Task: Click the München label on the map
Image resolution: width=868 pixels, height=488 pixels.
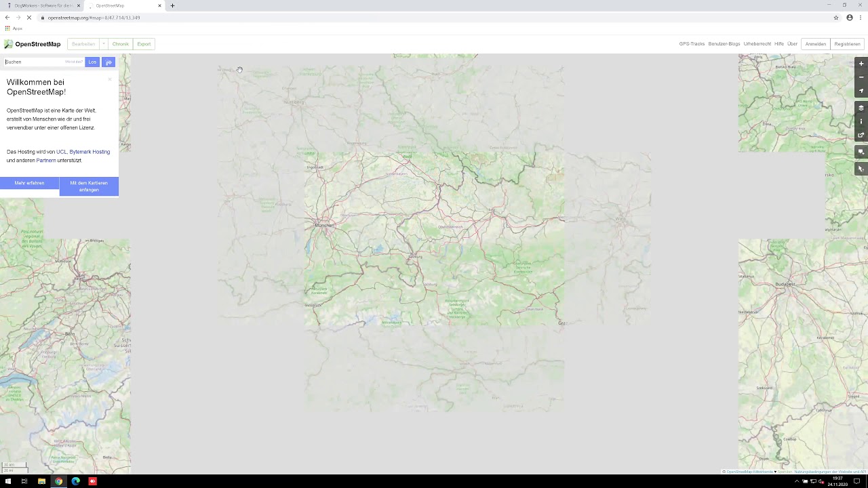Action: coord(324,225)
